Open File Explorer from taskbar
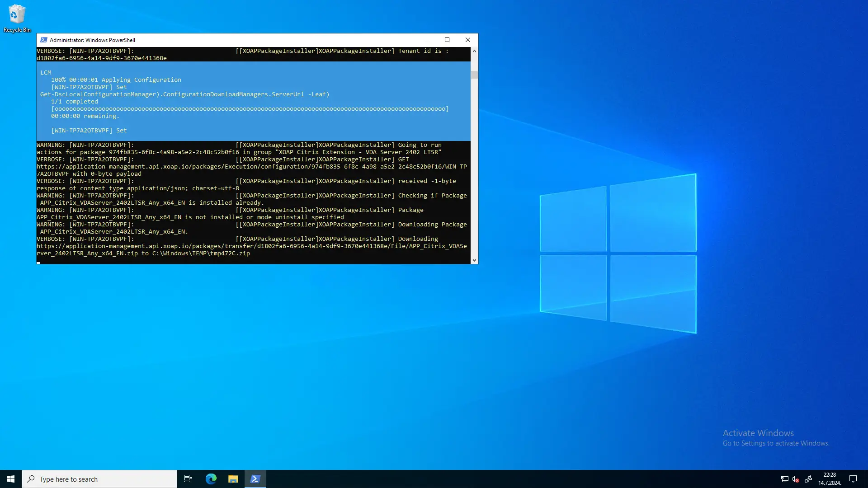 pos(233,479)
